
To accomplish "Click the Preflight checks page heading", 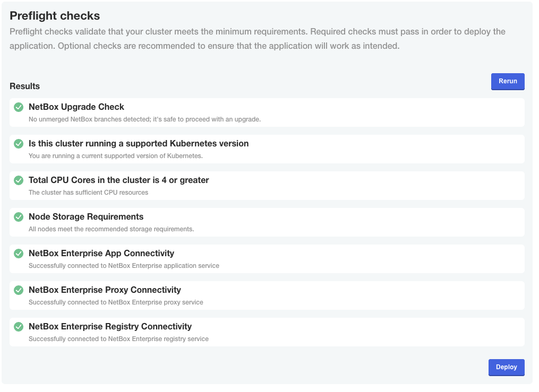I will click(55, 16).
